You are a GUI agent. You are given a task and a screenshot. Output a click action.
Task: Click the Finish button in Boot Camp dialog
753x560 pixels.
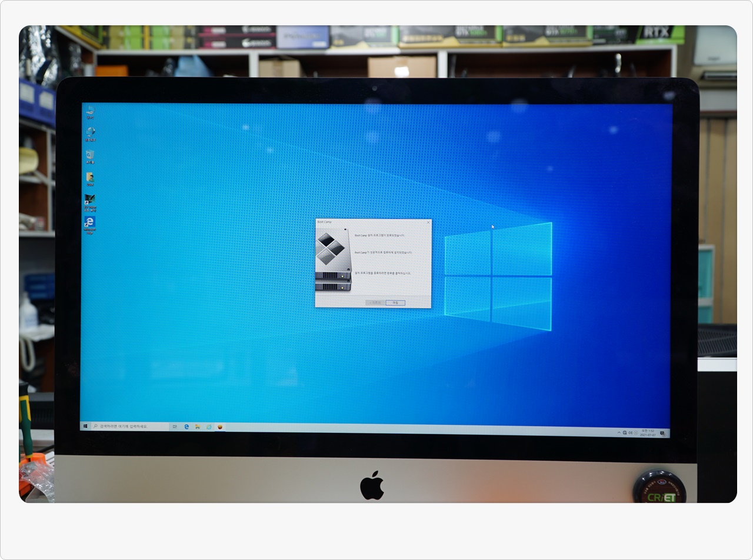point(395,303)
